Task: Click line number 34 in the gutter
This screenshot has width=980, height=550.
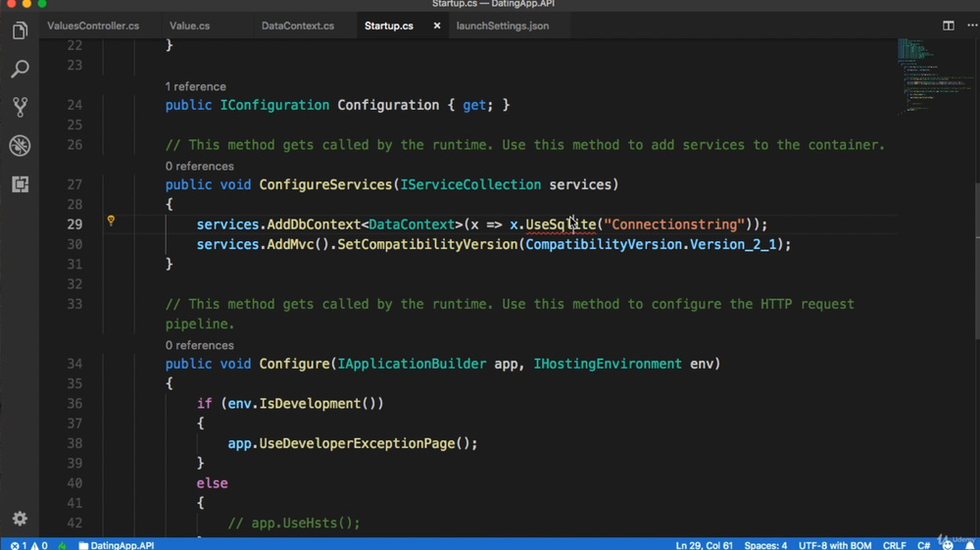Action: pyautogui.click(x=74, y=364)
